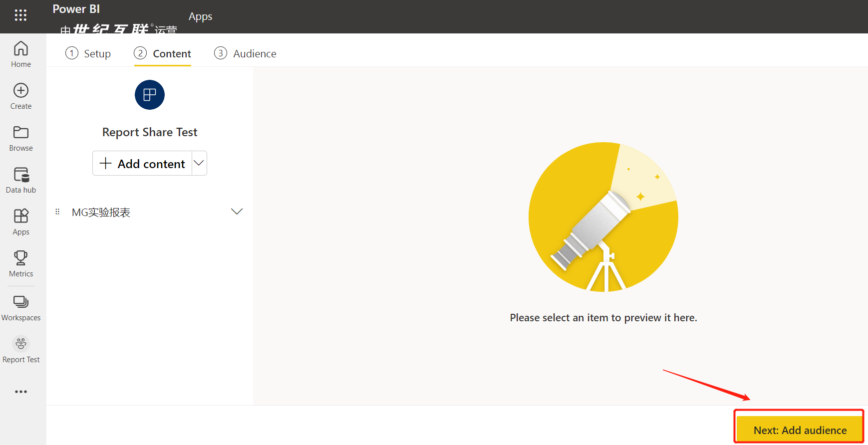
Task: Grab the drag handle beside MG实验报表
Action: [57, 212]
